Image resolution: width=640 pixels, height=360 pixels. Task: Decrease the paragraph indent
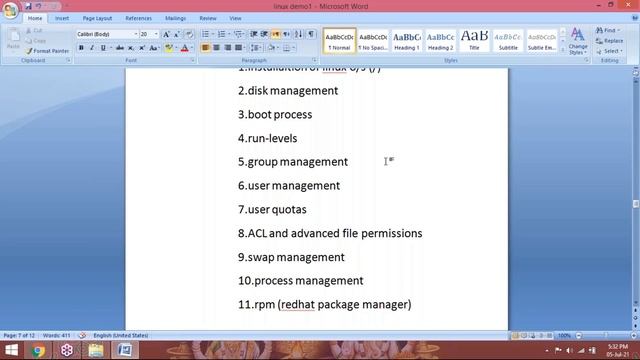tap(253, 34)
